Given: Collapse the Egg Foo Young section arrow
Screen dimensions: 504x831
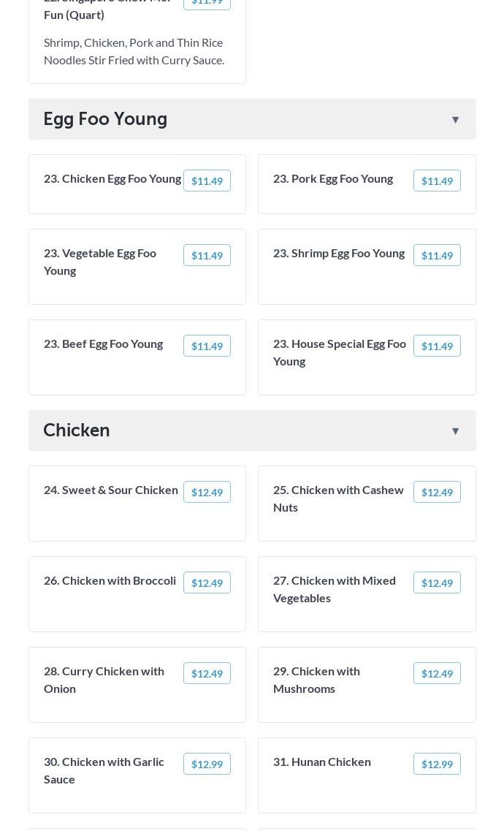Looking at the screenshot, I should tap(455, 120).
